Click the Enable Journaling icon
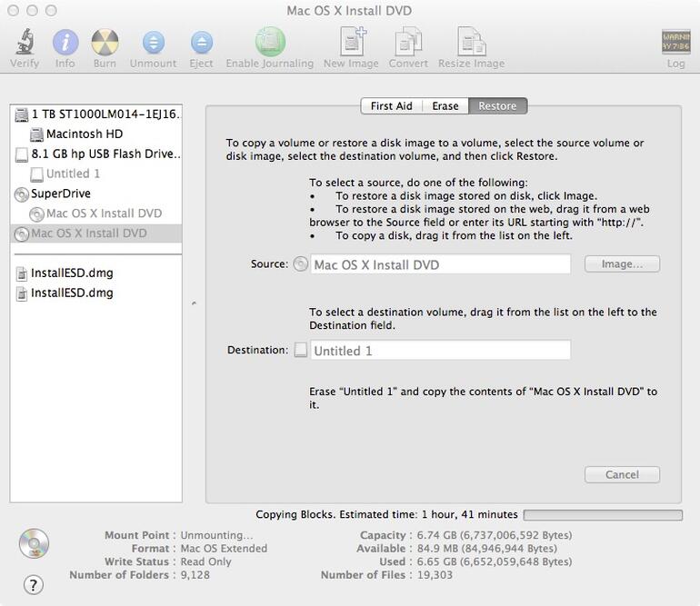700x606 pixels. tap(270, 42)
